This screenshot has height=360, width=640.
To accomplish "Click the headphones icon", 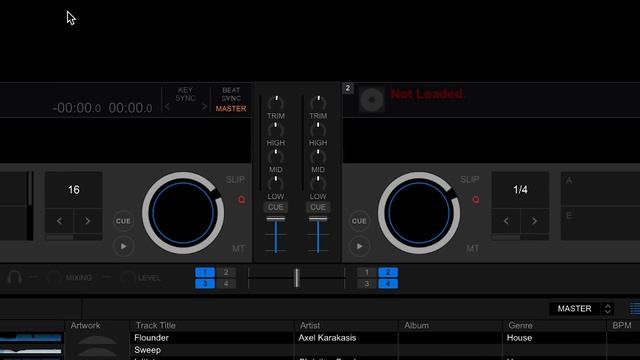I will (x=15, y=277).
